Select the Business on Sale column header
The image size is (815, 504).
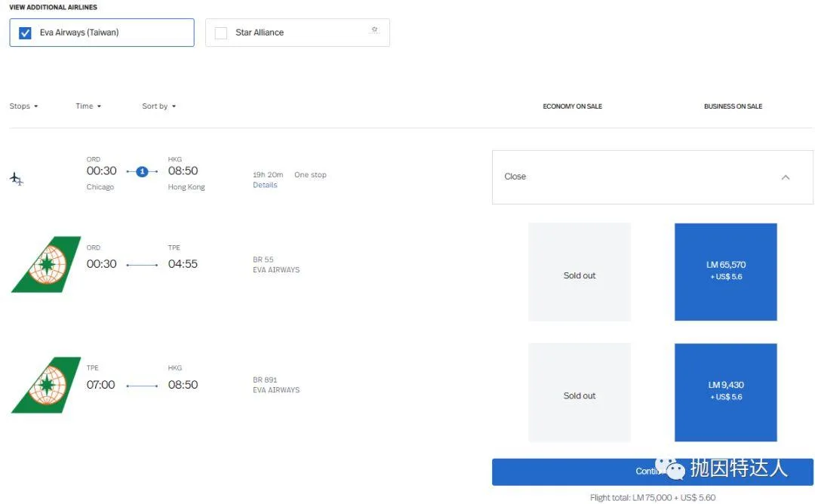pyautogui.click(x=733, y=106)
